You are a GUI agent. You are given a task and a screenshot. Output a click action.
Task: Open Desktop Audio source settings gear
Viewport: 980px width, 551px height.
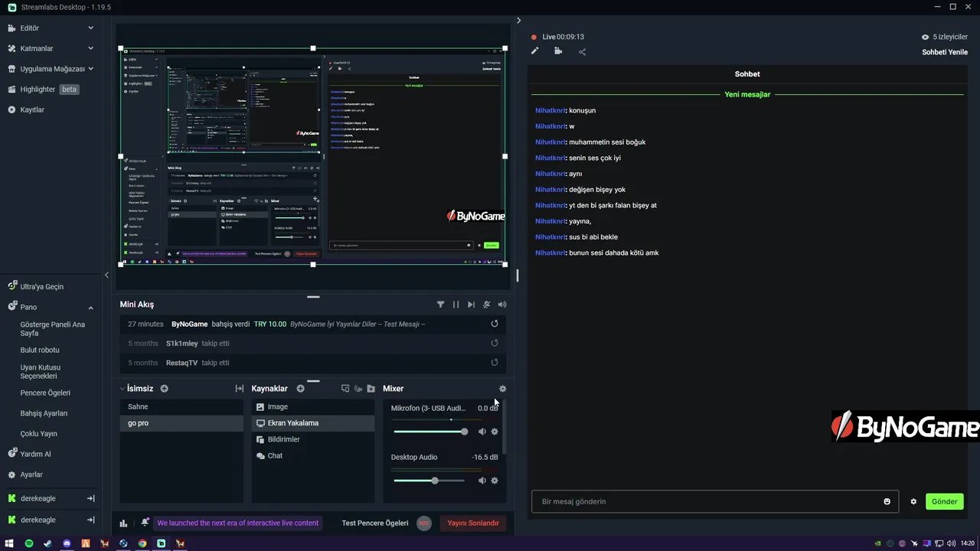coord(495,481)
